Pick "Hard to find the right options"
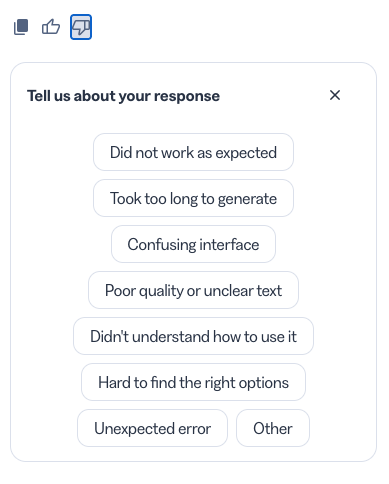This screenshot has height=484, width=389. click(193, 382)
